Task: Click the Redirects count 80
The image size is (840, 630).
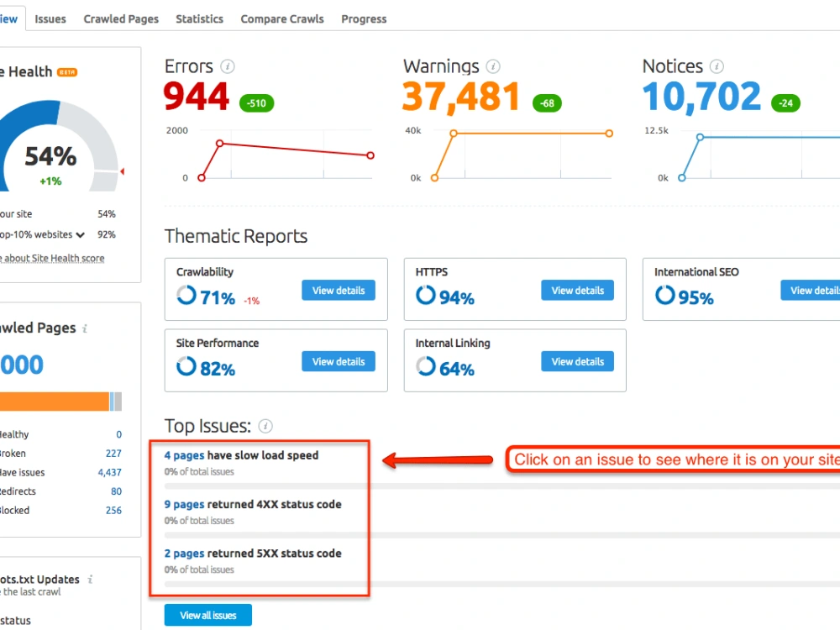Action: coord(116,491)
